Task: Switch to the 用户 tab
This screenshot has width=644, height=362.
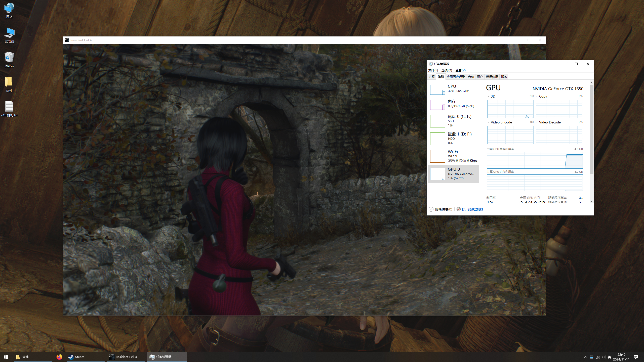Action: tap(480, 77)
